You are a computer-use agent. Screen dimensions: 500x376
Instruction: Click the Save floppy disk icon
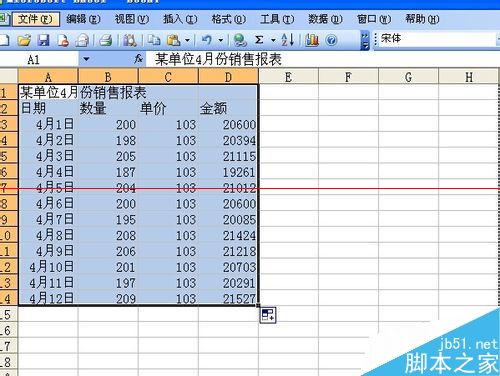tap(43, 40)
